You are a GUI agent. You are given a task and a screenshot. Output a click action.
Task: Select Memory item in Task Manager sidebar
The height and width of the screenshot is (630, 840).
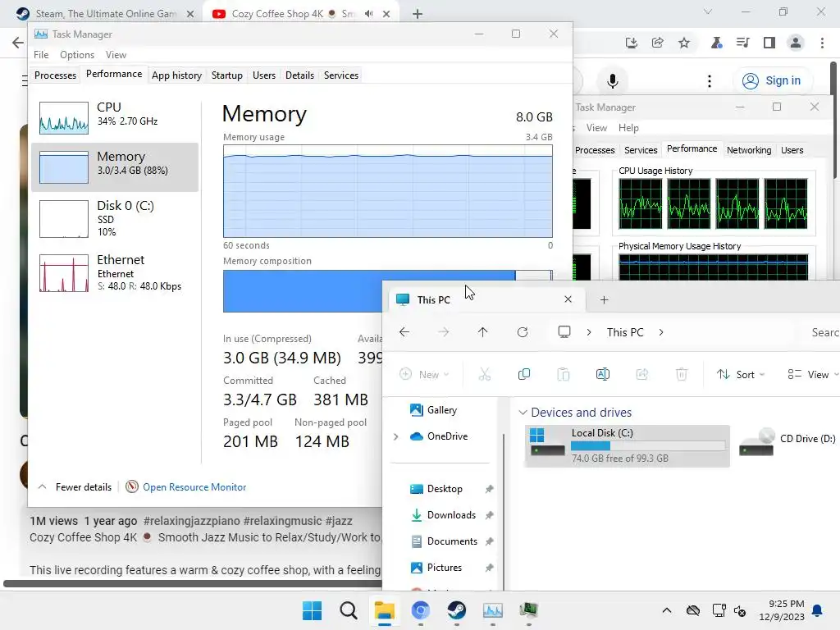115,167
